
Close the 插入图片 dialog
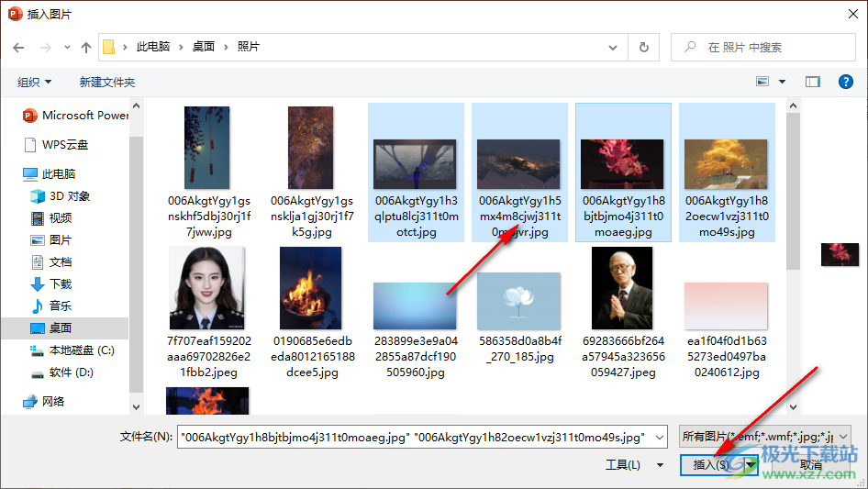coord(852,14)
